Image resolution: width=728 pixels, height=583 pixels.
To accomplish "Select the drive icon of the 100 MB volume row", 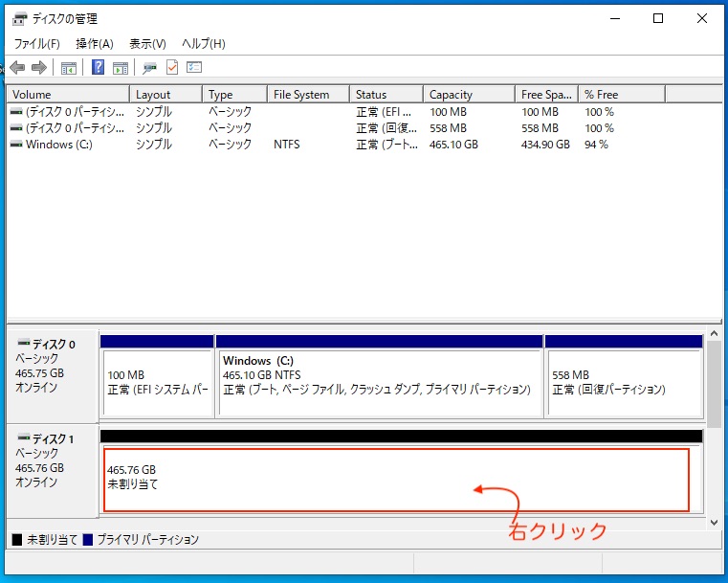I will click(x=16, y=112).
